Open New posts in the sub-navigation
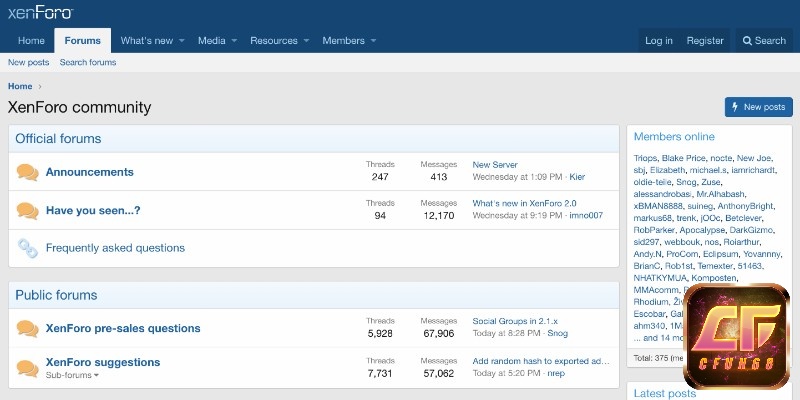Viewport: 800px width, 400px height. [x=29, y=62]
